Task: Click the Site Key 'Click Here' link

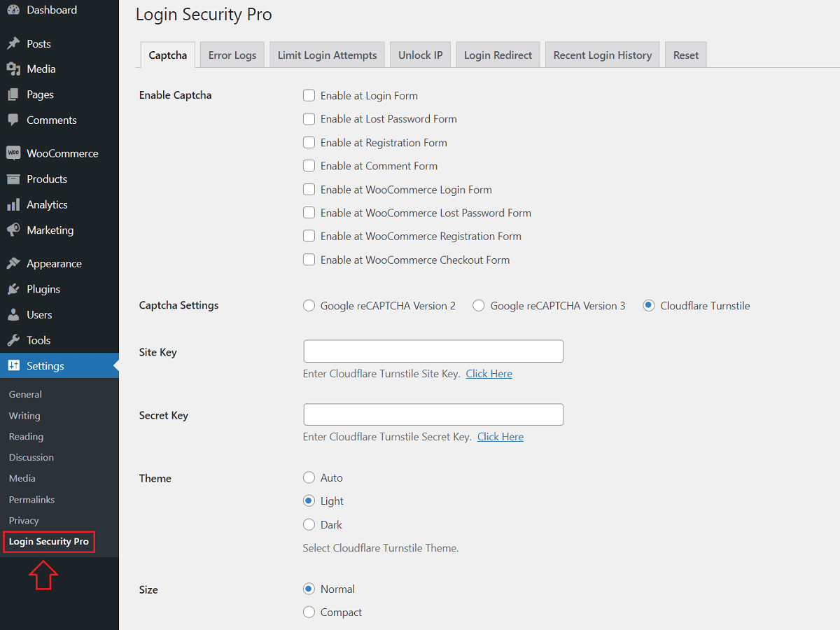Action: point(489,374)
